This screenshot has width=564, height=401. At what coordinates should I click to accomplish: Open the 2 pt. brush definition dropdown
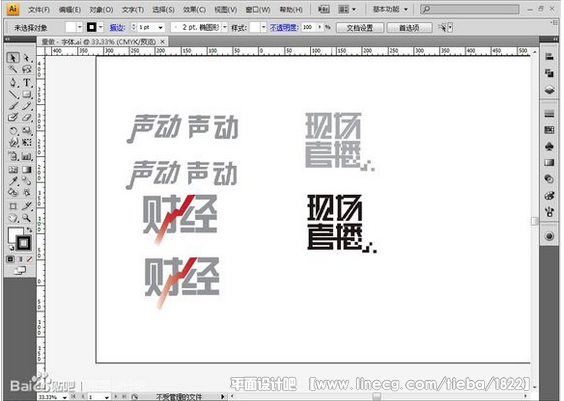coord(225,27)
